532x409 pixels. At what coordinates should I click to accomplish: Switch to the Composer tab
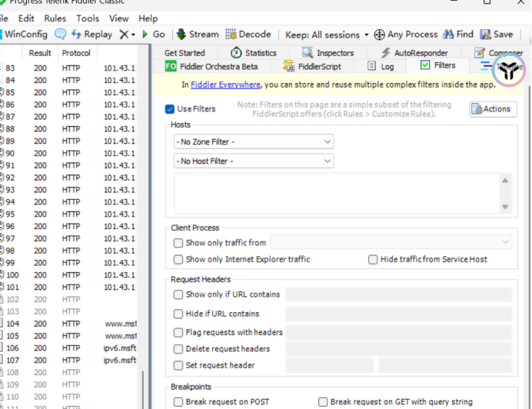[x=498, y=53]
